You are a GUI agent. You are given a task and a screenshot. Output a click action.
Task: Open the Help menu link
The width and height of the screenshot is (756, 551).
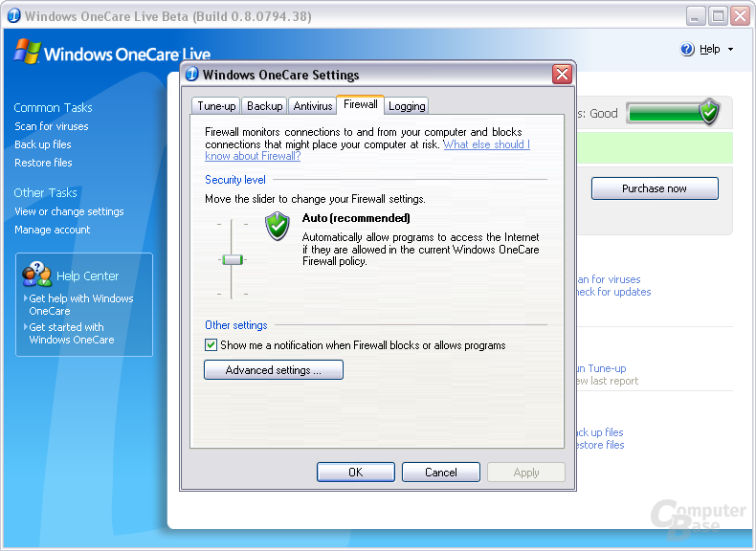tap(710, 49)
